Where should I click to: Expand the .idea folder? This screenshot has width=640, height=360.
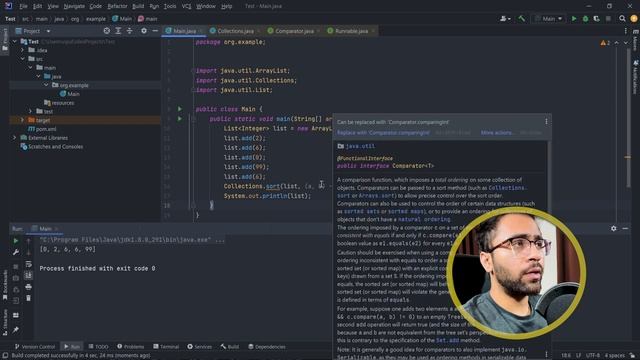(22, 50)
